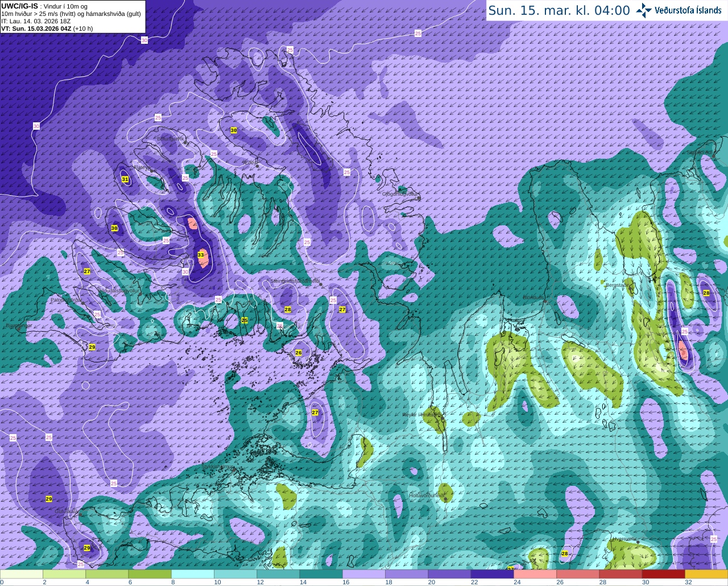
Task: Click the legend value 16
Action: [x=346, y=582]
